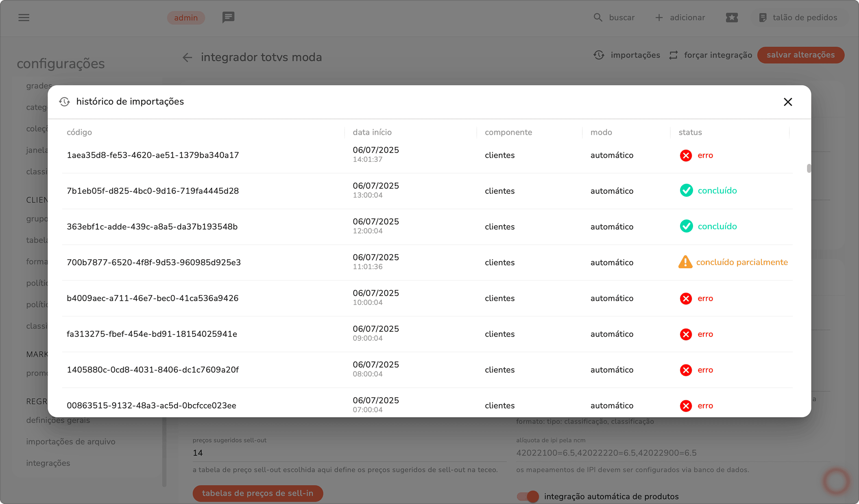This screenshot has height=504, width=859.
Task: Click the history icon in dialog header
Action: 64,102
